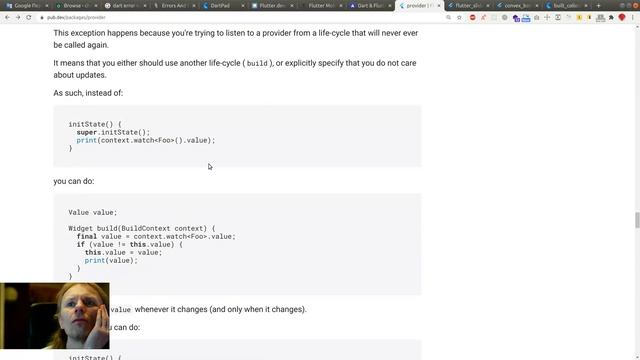Reload the pub.dev provider page

pos(29,18)
